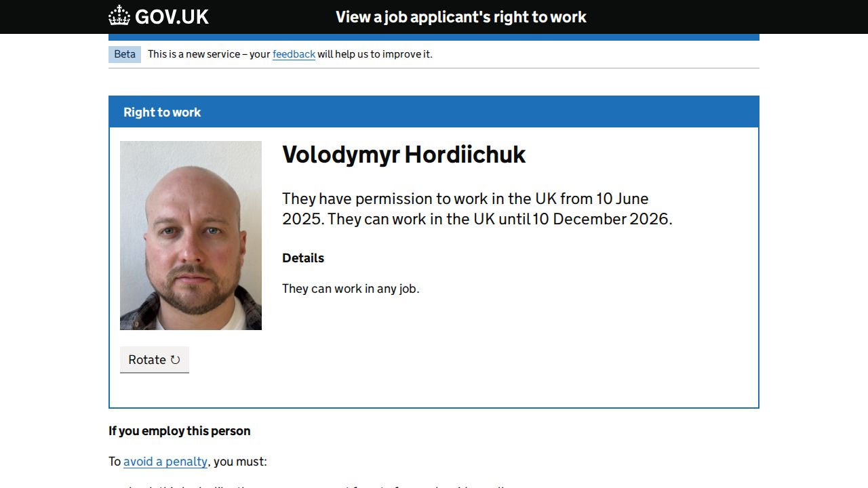The height and width of the screenshot is (488, 868).
Task: Click the '10 June' start date text
Action: pyautogui.click(x=622, y=199)
